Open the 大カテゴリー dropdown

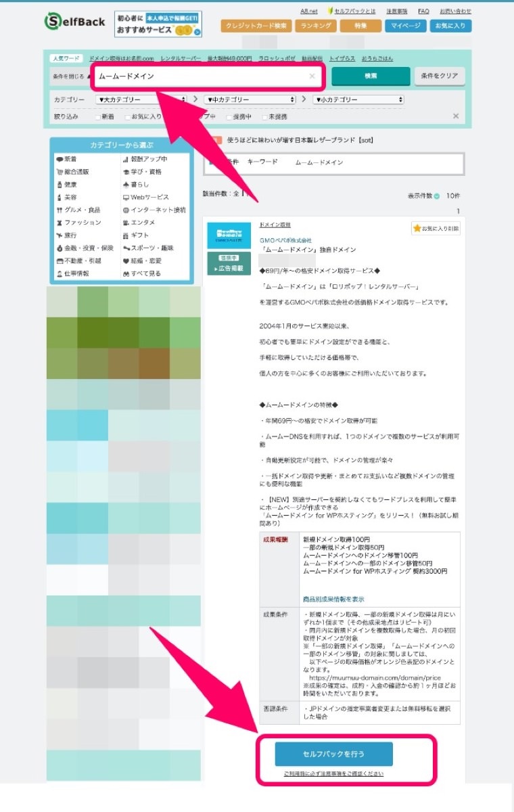pyautogui.click(x=141, y=99)
